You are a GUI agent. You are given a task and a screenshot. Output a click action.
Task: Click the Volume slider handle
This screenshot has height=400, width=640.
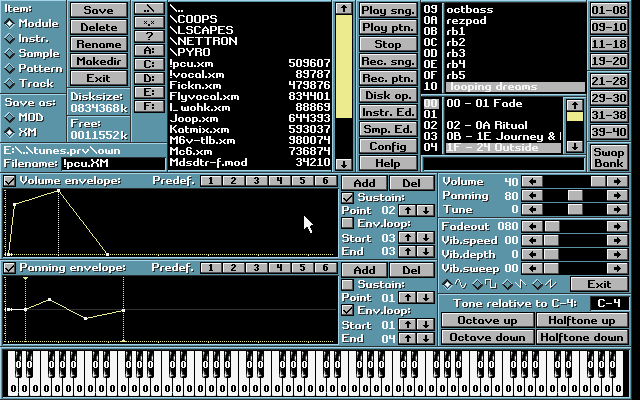pyautogui.click(x=598, y=182)
